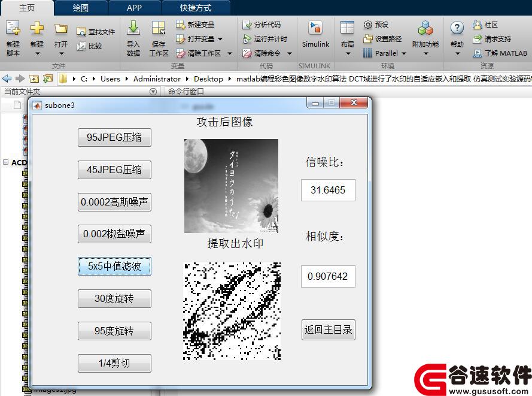The height and width of the screenshot is (396, 532).
Task: Launch Simulink from the toolbar icon
Action: [x=315, y=28]
